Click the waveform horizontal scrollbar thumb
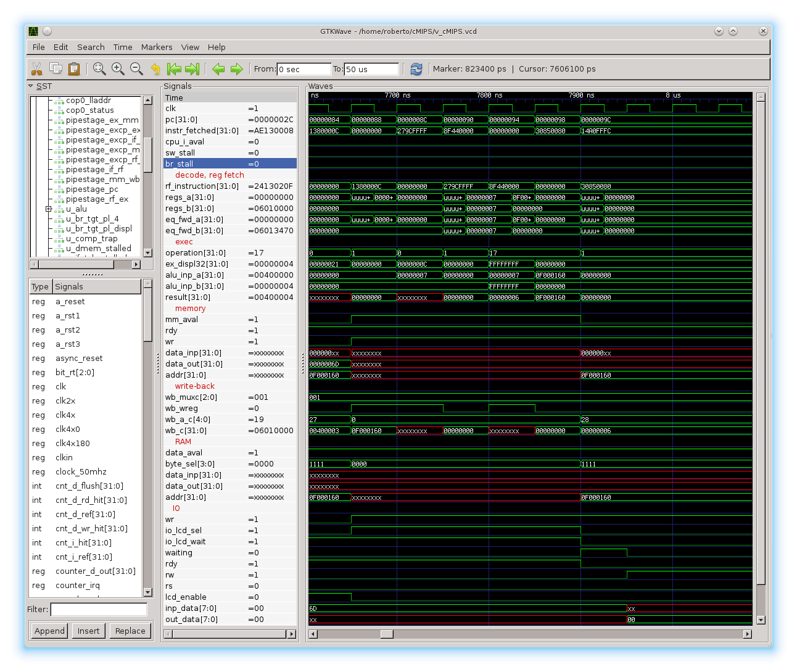The width and height of the screenshot is (797, 672). pyautogui.click(x=387, y=634)
